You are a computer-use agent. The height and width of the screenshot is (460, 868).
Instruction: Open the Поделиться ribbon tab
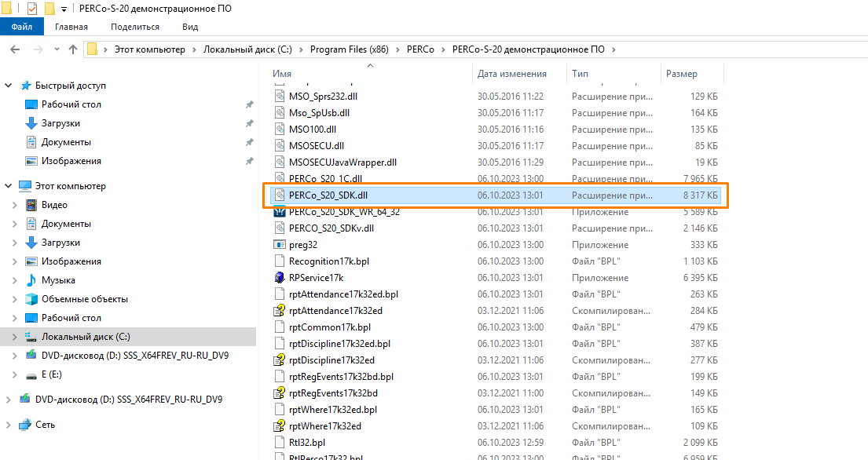(x=135, y=27)
